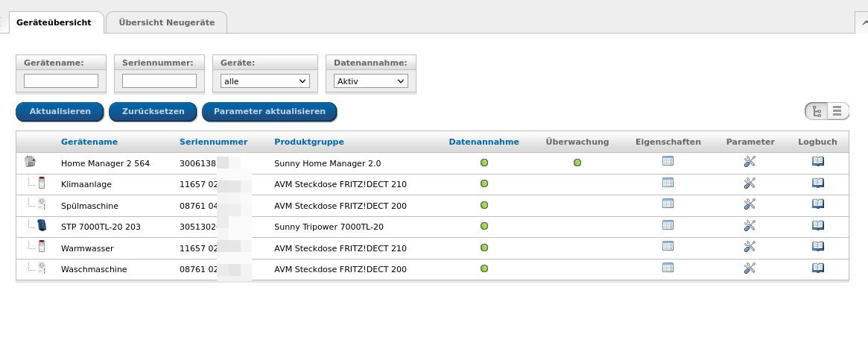
Task: Open the Geräte dropdown
Action: point(265,81)
